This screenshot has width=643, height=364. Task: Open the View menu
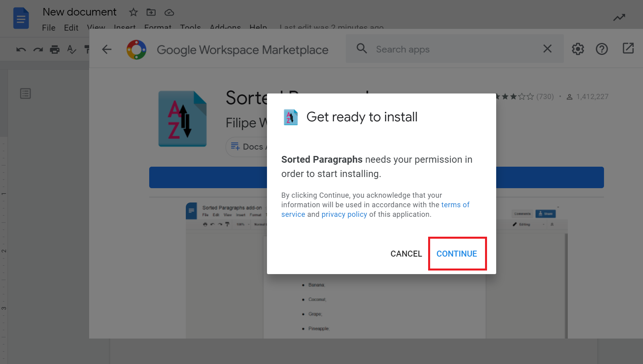coord(96,27)
